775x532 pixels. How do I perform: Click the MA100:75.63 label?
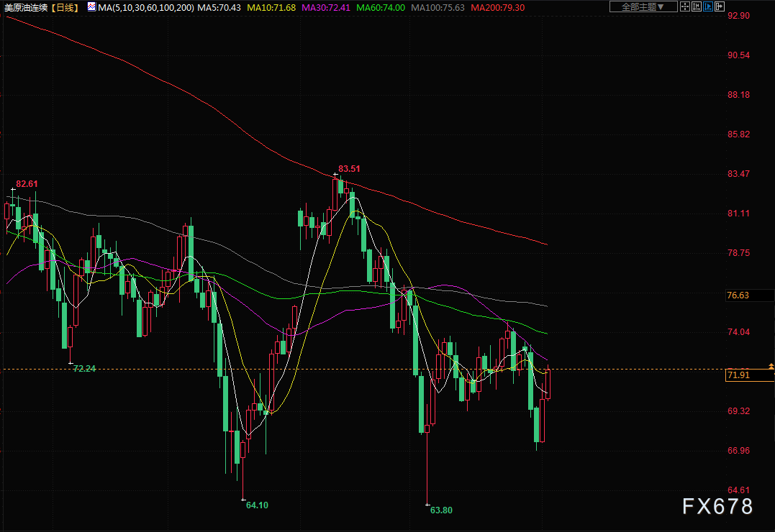coord(438,7)
